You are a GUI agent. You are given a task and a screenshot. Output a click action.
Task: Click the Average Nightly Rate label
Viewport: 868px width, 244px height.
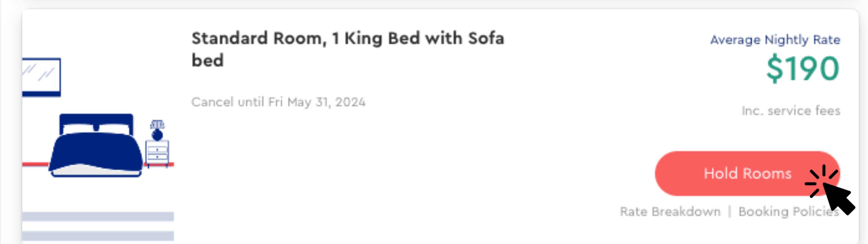775,40
